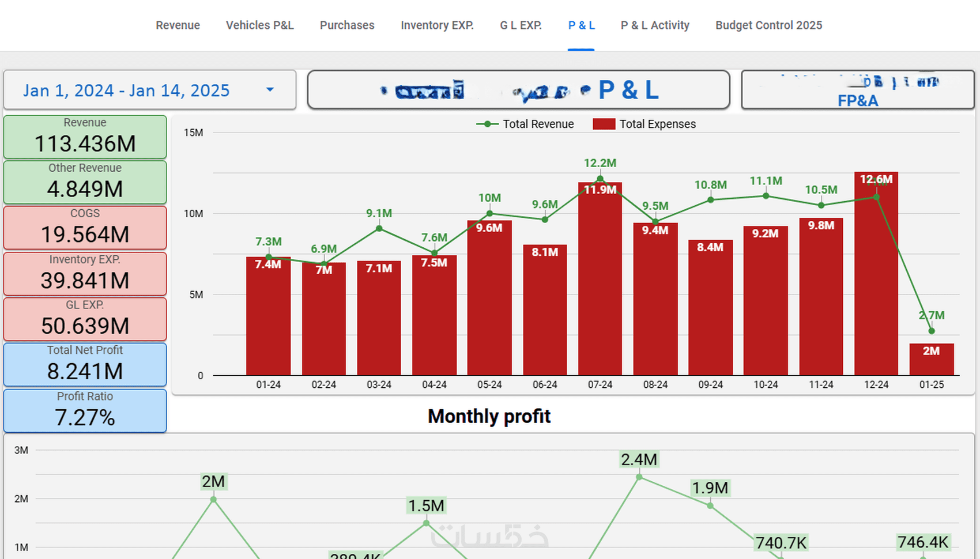Viewport: 980px width, 559px height.
Task: Click the 740.7K Monthly profit label
Action: [x=781, y=543]
